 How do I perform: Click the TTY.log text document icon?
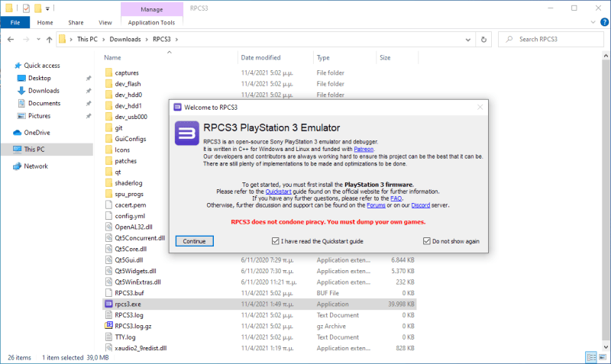pyautogui.click(x=108, y=337)
